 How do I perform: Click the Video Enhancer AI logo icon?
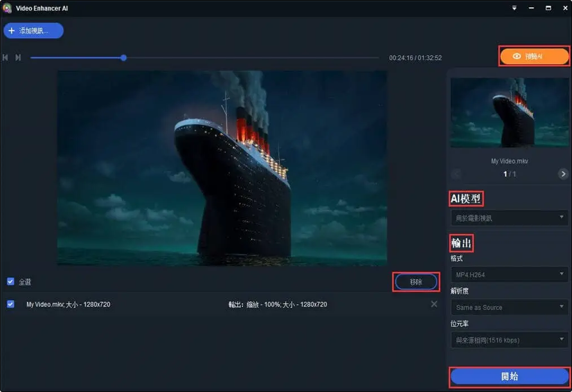(7, 8)
